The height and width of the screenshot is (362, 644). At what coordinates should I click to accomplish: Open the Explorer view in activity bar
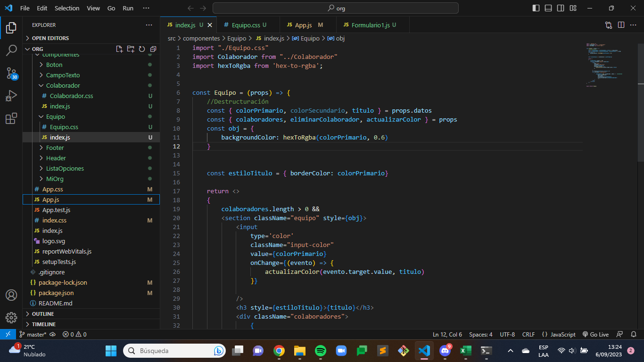point(11,28)
